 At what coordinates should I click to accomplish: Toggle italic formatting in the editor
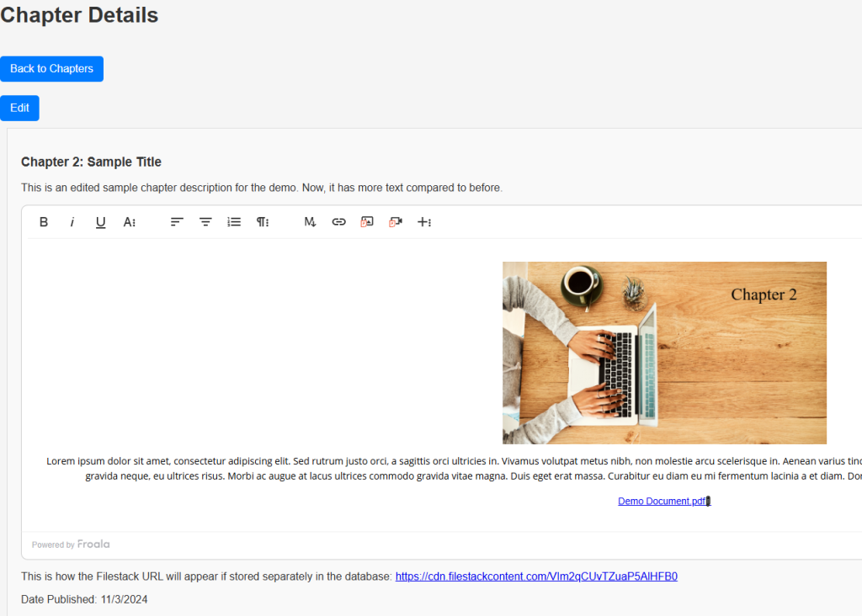72,222
